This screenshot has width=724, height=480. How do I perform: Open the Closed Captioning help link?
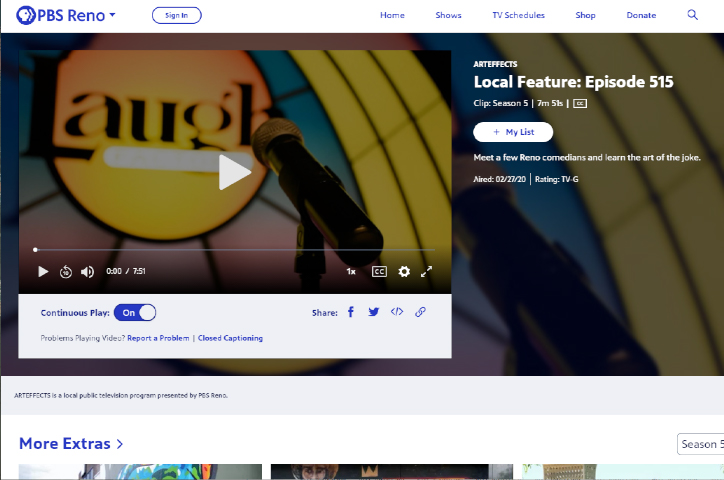(x=230, y=338)
